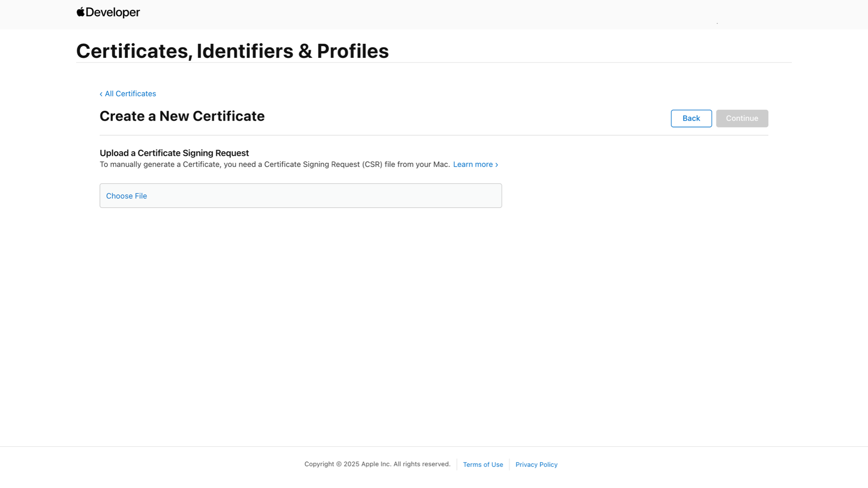
Task: Open Terms of Use in the footer
Action: (x=483, y=465)
